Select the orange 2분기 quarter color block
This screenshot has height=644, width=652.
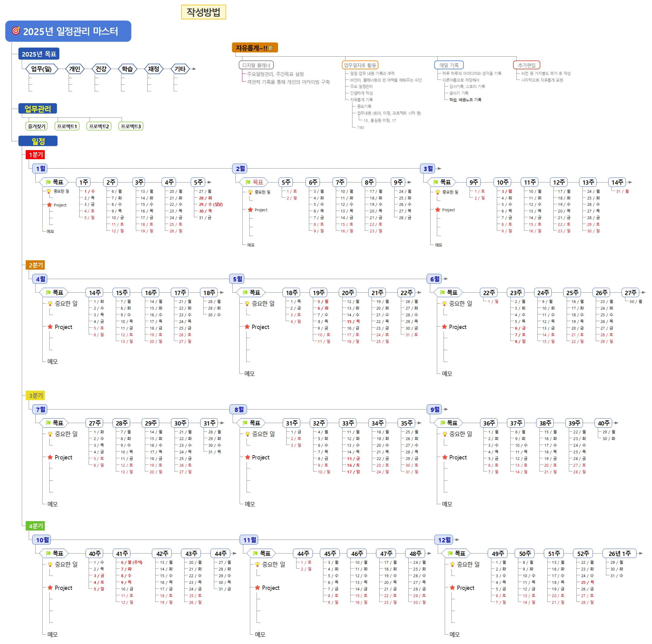[x=35, y=265]
